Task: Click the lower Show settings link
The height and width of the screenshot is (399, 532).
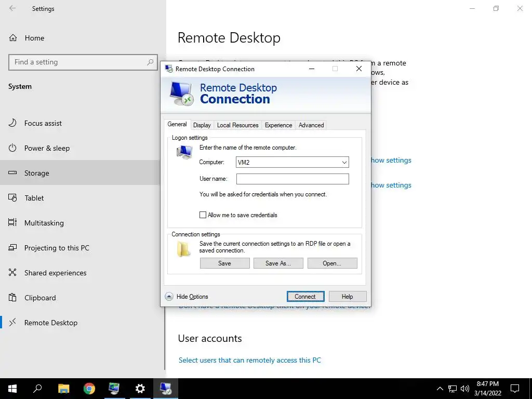Action: click(391, 185)
